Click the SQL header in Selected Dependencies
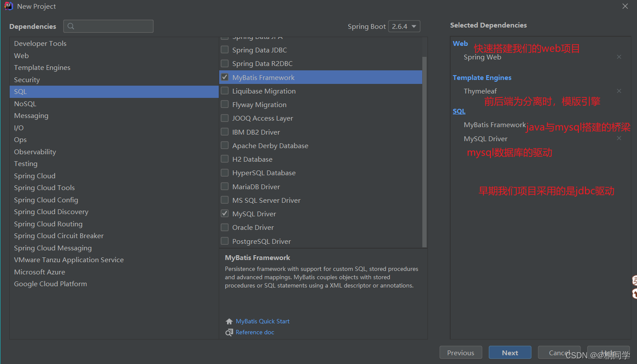This screenshot has width=637, height=364. pyautogui.click(x=459, y=111)
